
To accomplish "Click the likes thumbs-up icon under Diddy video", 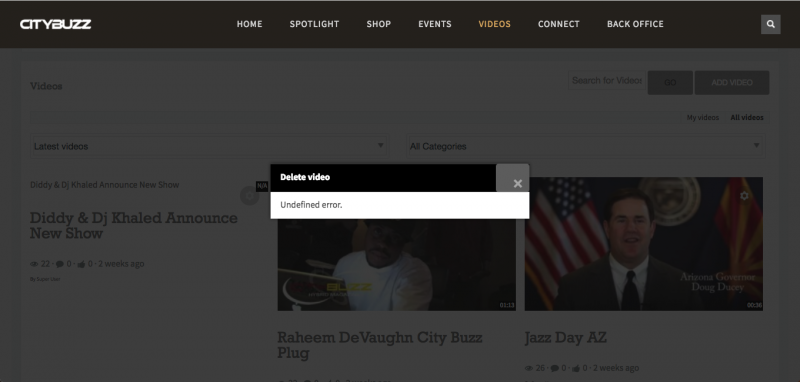I will 81,264.
